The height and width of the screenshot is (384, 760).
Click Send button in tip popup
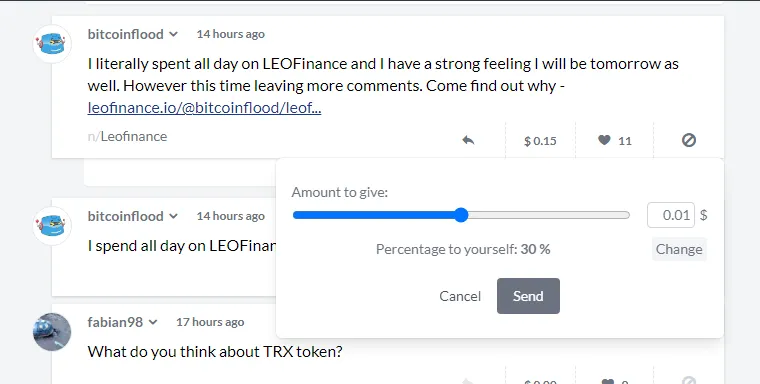coord(528,296)
